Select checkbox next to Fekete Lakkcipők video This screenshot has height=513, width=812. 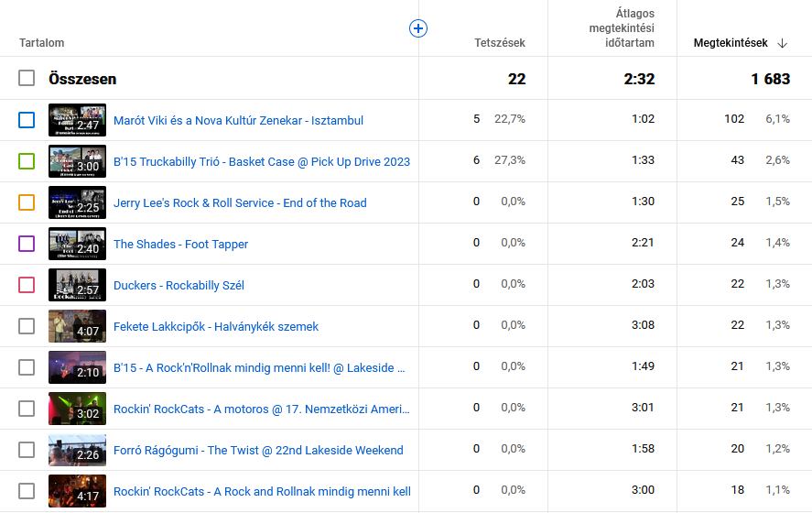point(27,326)
